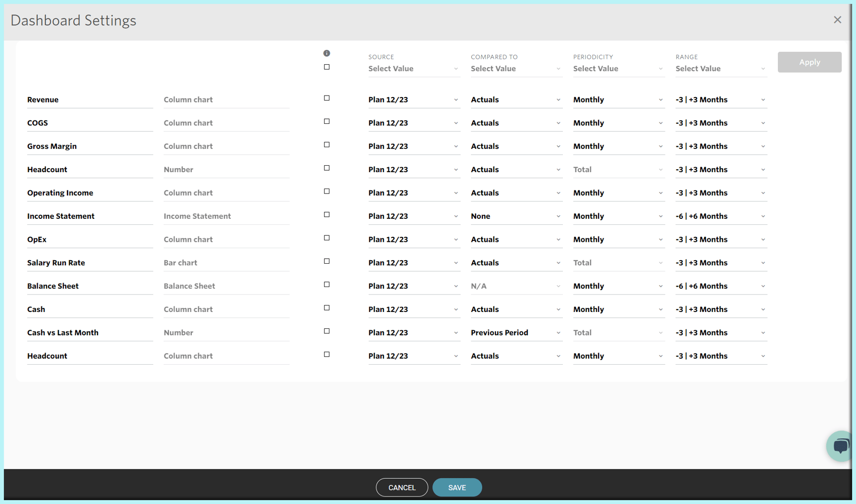
Task: Expand the header Periodicity Select Value dropdown
Action: [x=618, y=69]
